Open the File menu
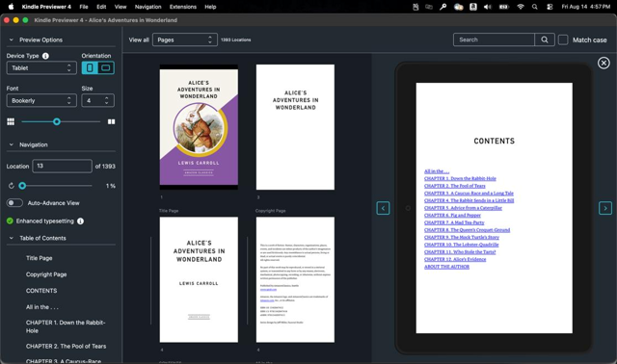This screenshot has width=617, height=364. [x=84, y=7]
